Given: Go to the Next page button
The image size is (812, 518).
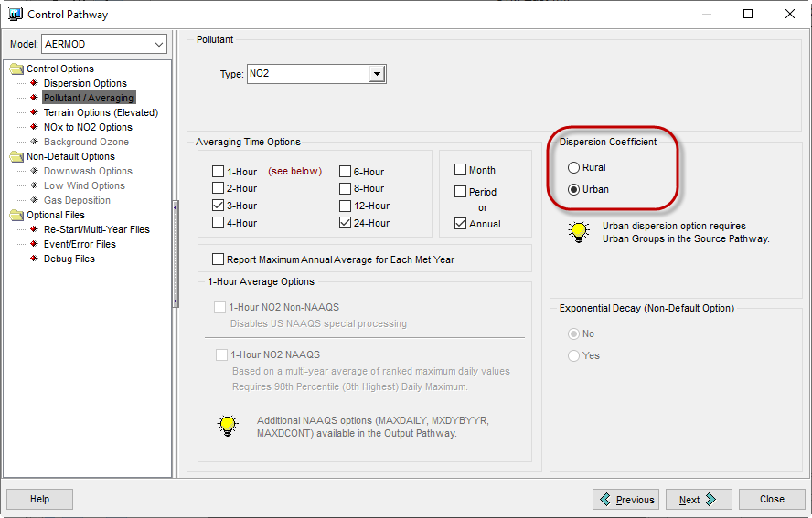Looking at the screenshot, I should (x=699, y=500).
